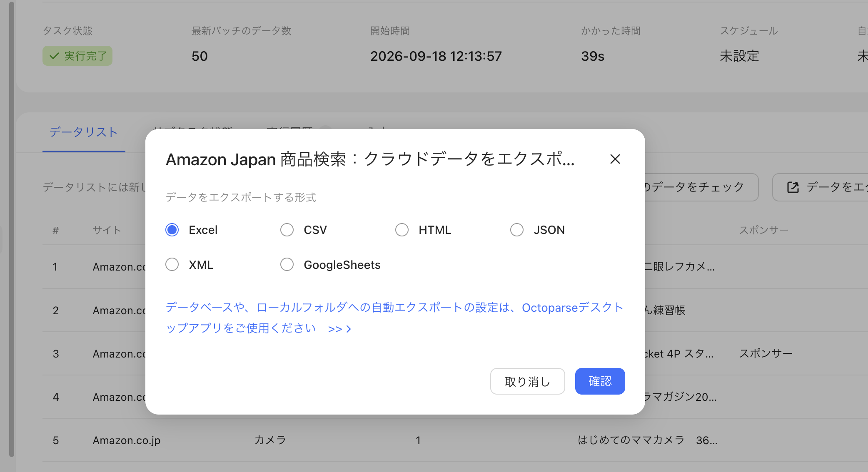Switch to the データリスト tab
The width and height of the screenshot is (868, 472).
pos(84,132)
